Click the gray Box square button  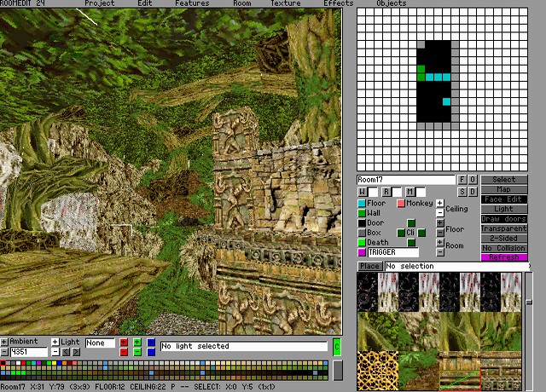point(362,233)
